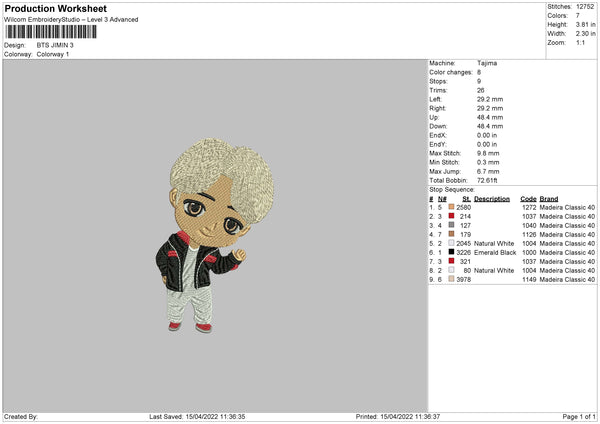The height and width of the screenshot is (424, 600).
Task: Click the embroidered Jimin character design preview
Action: click(x=215, y=235)
